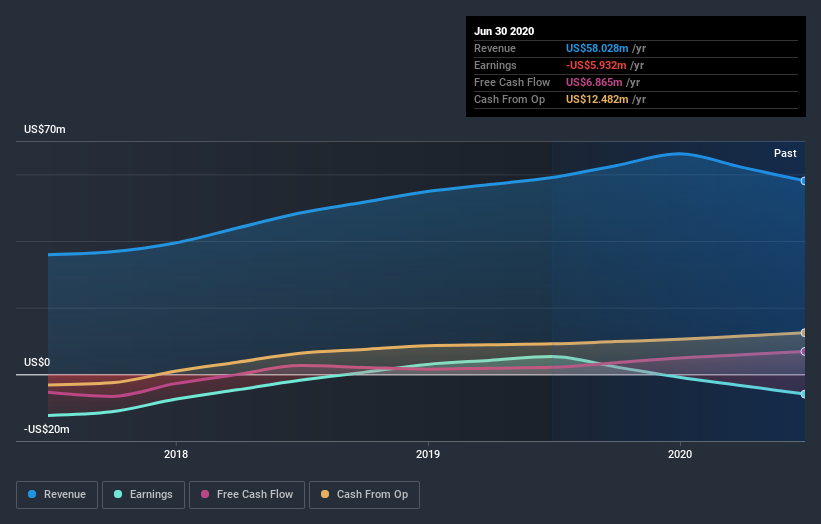The image size is (821, 524).
Task: Toggle the Free Cash Flow legend button
Action: pos(247,495)
